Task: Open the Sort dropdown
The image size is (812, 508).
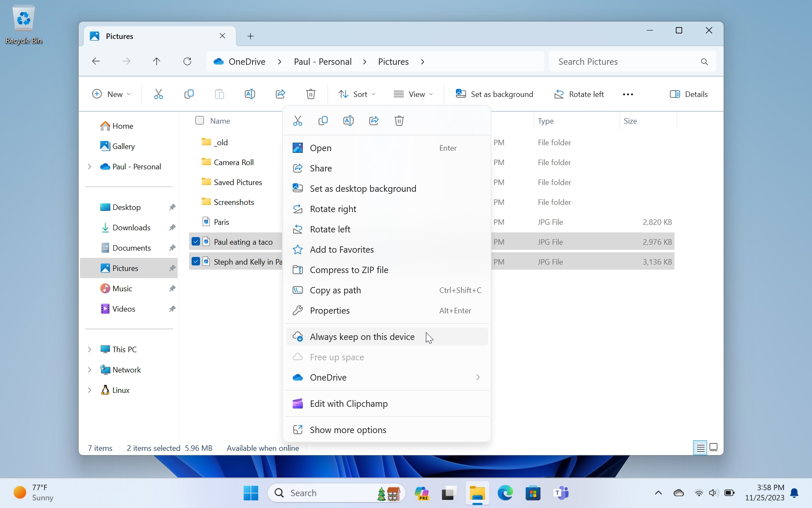Action: pos(357,94)
